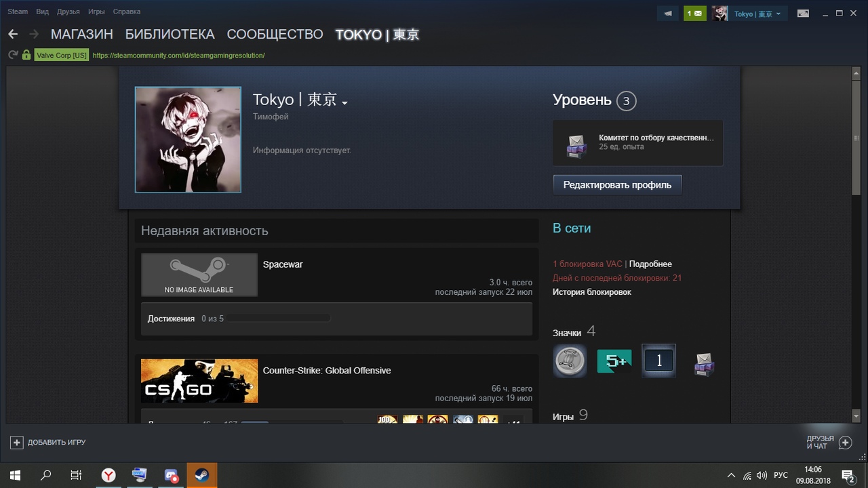This screenshot has height=488, width=868.
Task: Click the РУС language indicator
Action: pos(781,475)
